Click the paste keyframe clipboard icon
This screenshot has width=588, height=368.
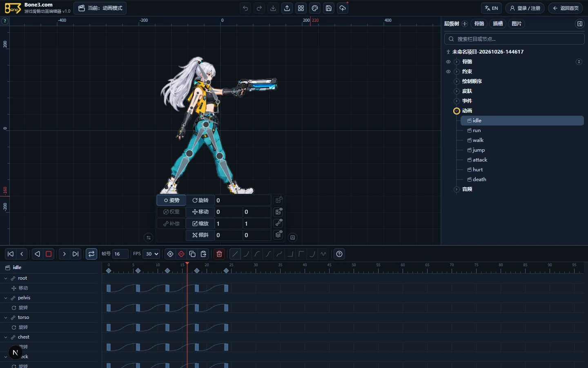[203, 254]
